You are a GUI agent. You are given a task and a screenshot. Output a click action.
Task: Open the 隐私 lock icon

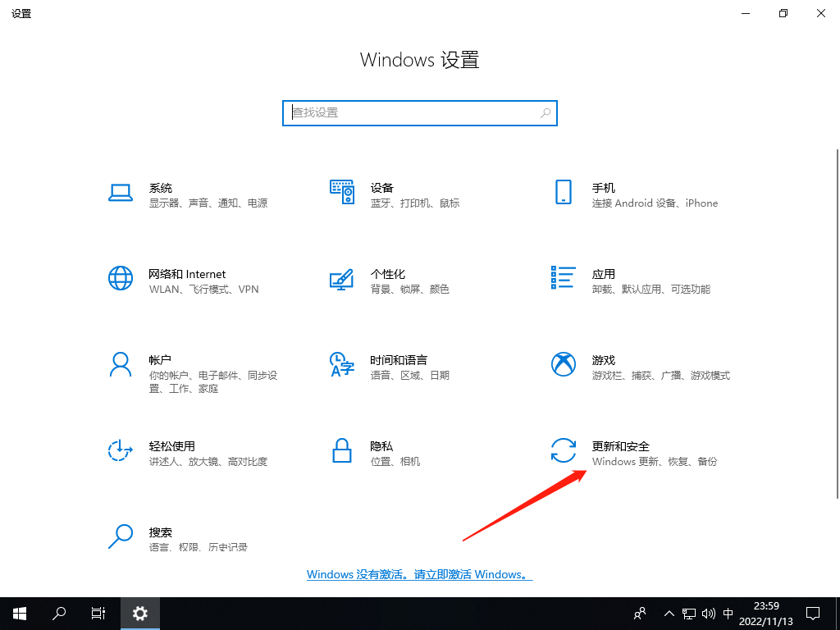[342, 450]
